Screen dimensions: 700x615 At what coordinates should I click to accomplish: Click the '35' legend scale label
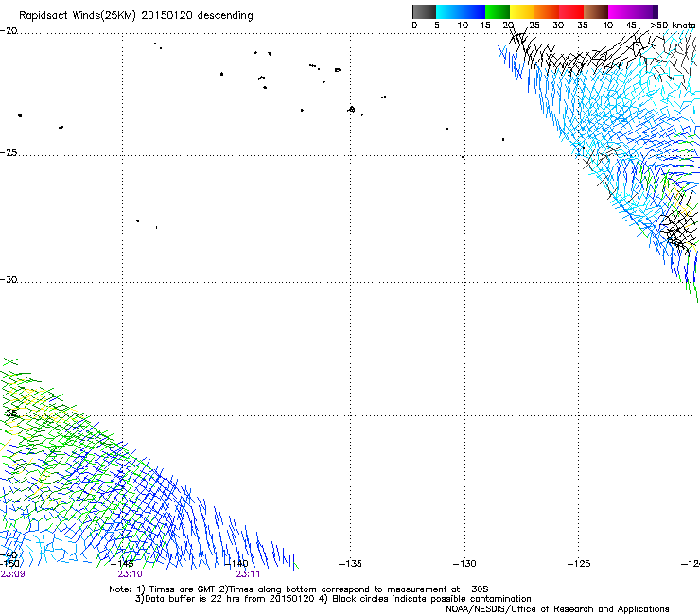(x=583, y=26)
